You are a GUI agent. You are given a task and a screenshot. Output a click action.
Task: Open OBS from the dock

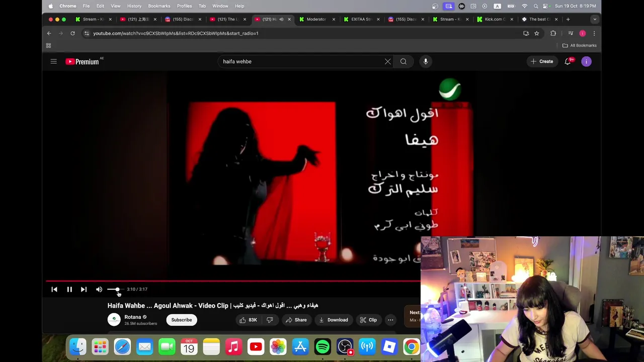[x=345, y=347]
